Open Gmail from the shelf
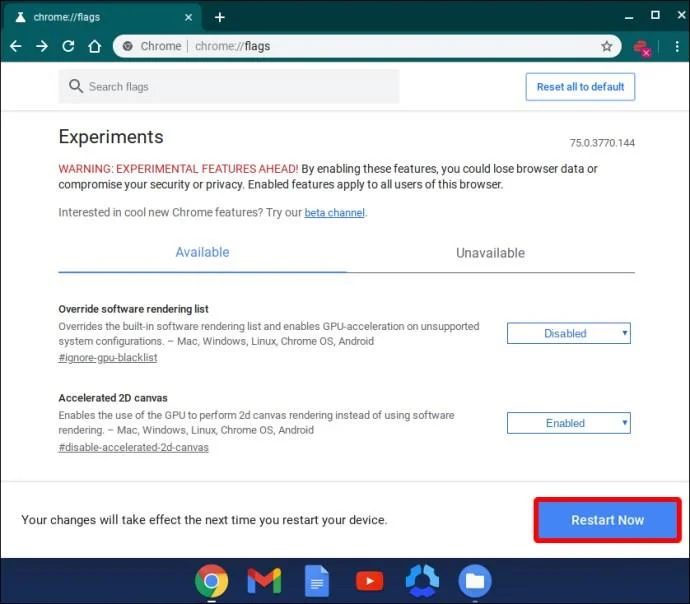 click(264, 581)
